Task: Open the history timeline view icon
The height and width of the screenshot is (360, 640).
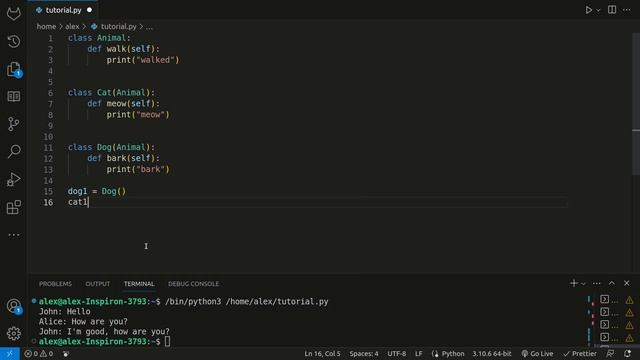Action: (13, 41)
